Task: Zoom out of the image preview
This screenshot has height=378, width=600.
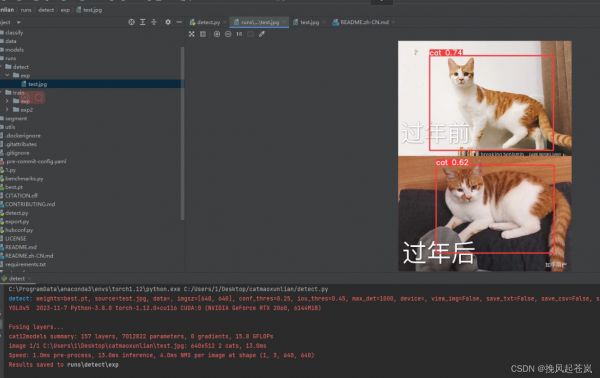Action: pos(228,34)
